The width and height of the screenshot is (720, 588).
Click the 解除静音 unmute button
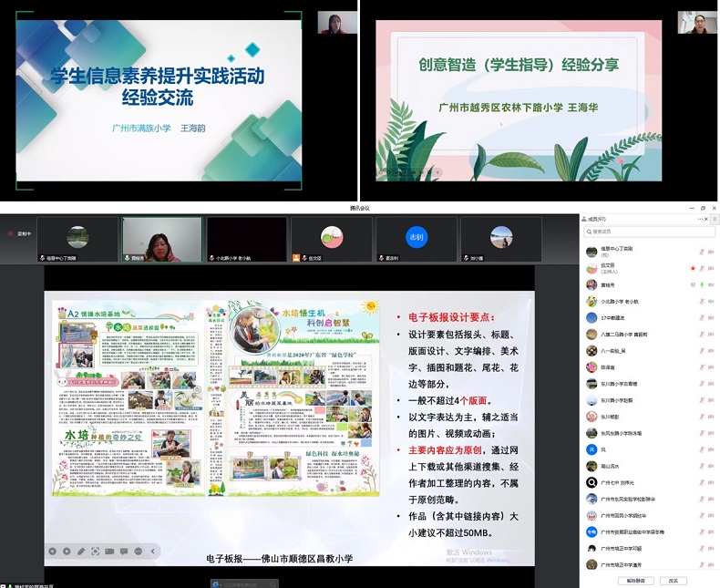click(x=636, y=580)
